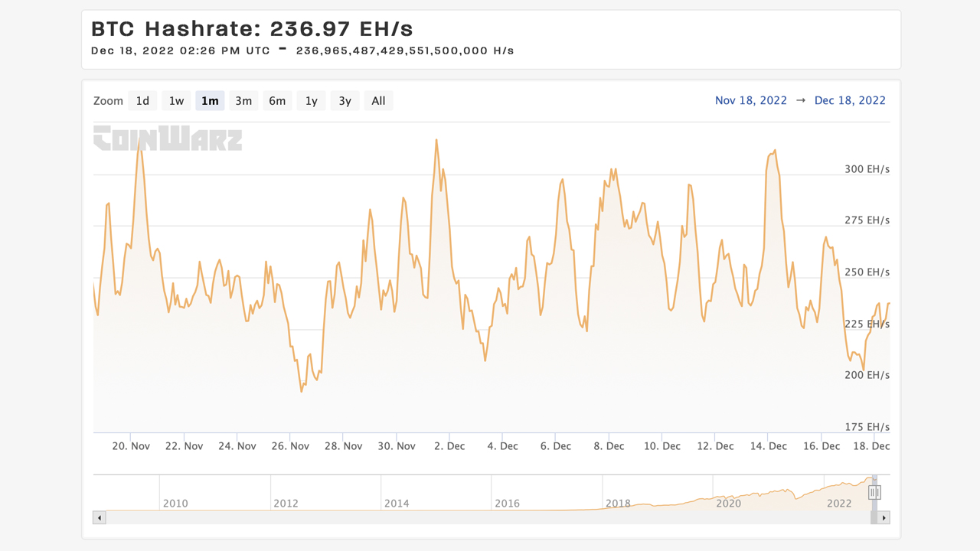Edit the Dec 18, 2022 end date
Image resolution: width=980 pixels, height=551 pixels.
click(x=850, y=100)
